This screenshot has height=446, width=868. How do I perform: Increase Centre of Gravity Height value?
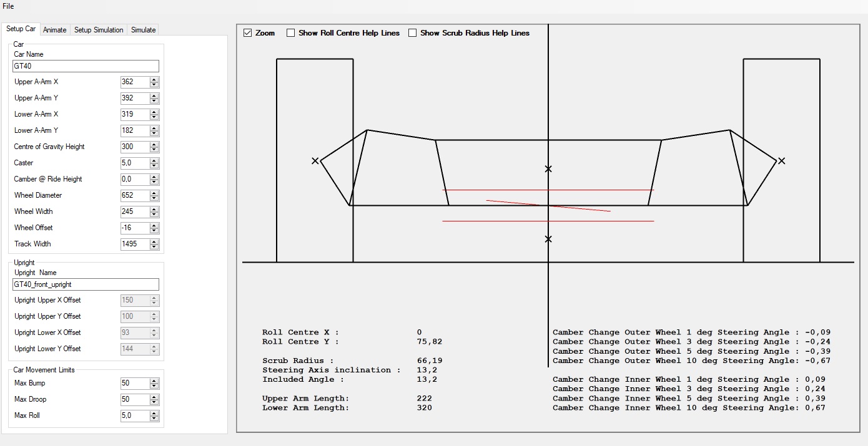154,144
